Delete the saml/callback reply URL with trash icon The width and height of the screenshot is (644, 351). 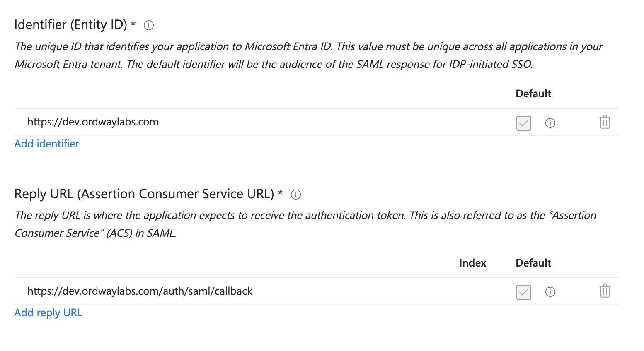coord(605,291)
